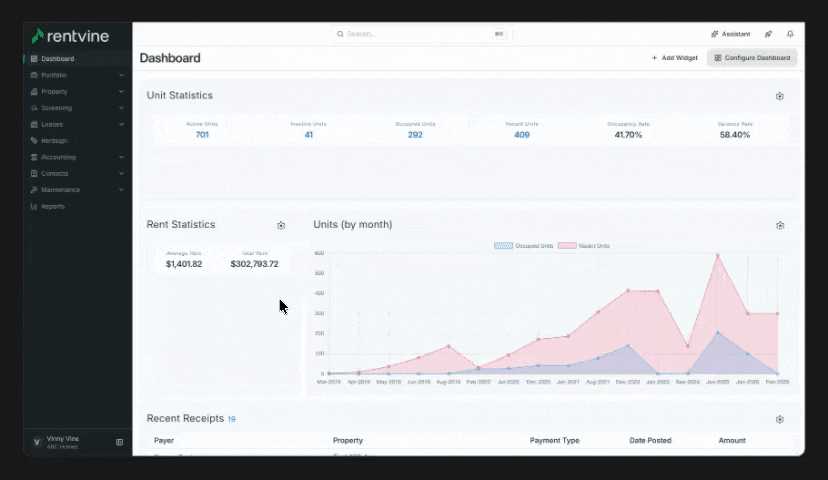Expand the Accounting sidebar chevron
828x480 pixels.
point(121,157)
